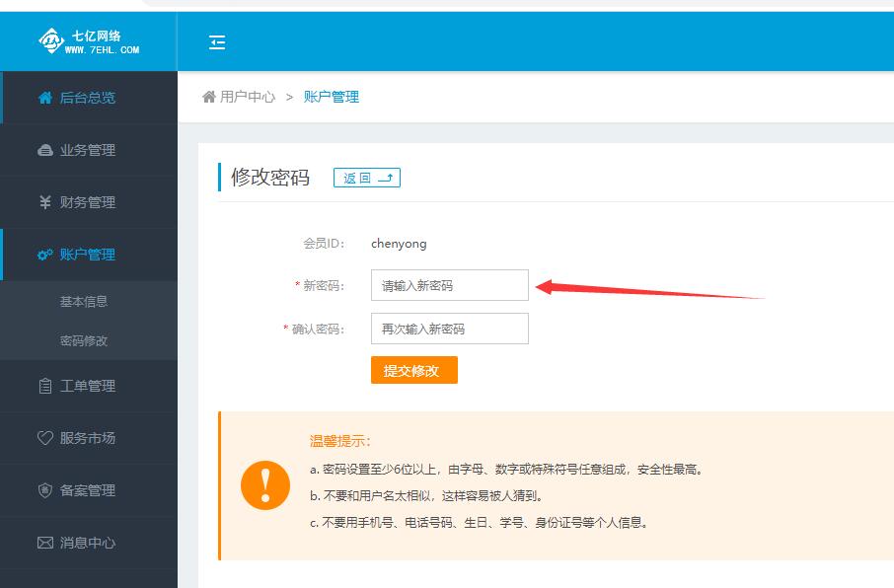Focus the 确认密码 input field
The width and height of the screenshot is (894, 588).
coord(449,329)
